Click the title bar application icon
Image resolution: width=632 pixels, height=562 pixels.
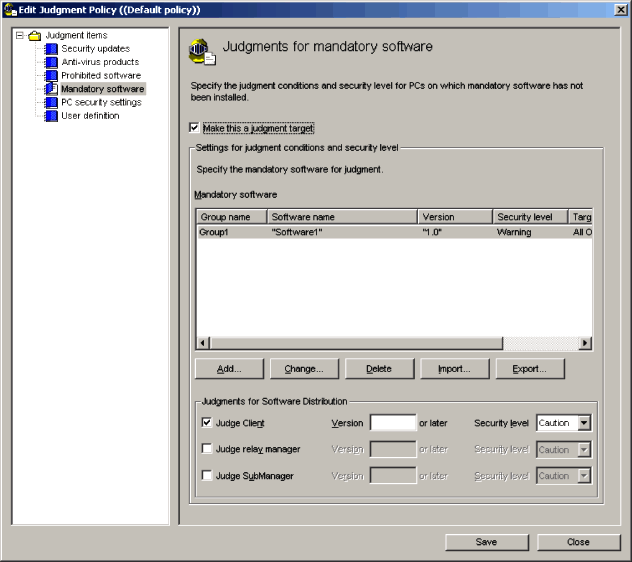tap(10, 10)
